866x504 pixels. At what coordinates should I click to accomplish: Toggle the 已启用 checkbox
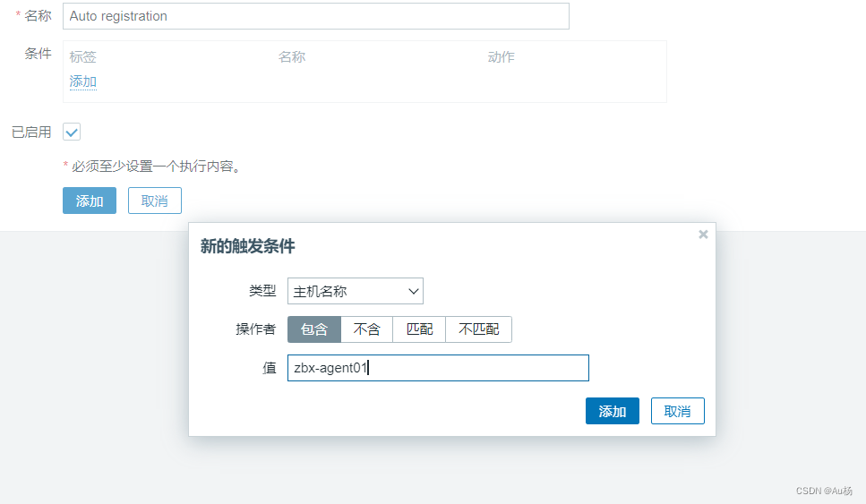(x=72, y=132)
